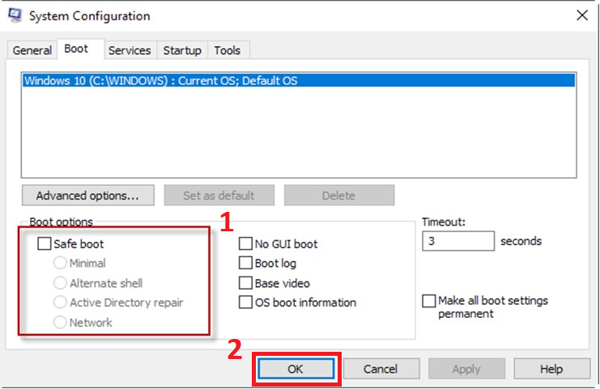
Task: Click the System Configuration title bar icon
Action: pyautogui.click(x=15, y=15)
